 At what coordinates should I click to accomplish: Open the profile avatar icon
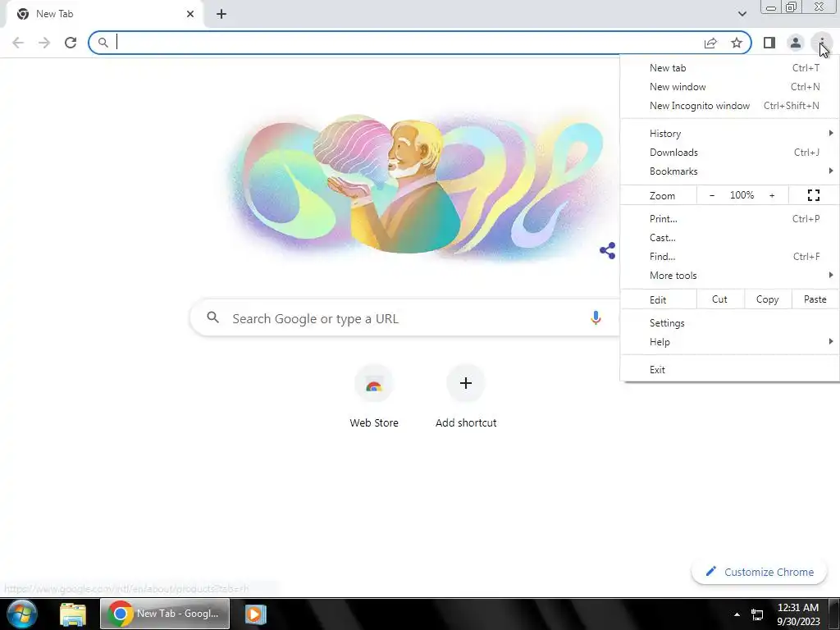796,43
